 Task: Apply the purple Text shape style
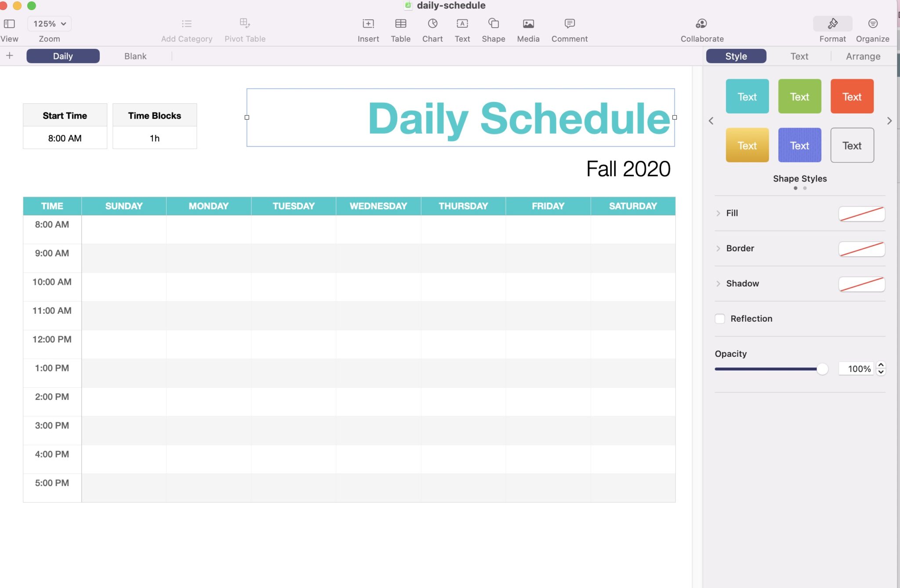799,145
